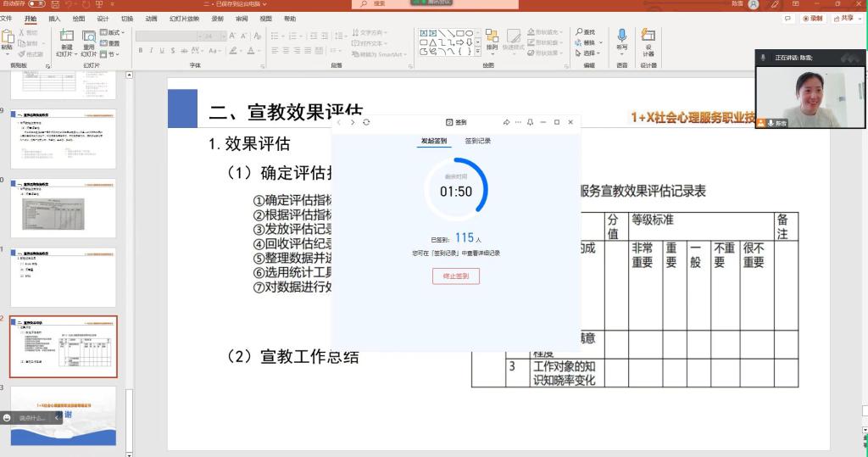This screenshot has height=457, width=868.
Task: Switch to the 签到记录 tab
Action: (477, 141)
